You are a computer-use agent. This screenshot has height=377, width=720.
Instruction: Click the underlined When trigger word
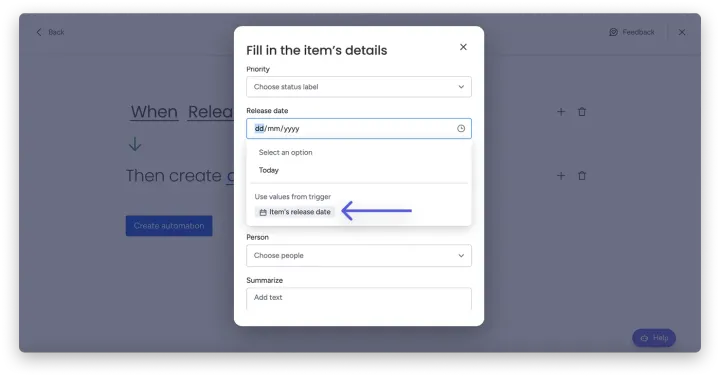click(154, 112)
